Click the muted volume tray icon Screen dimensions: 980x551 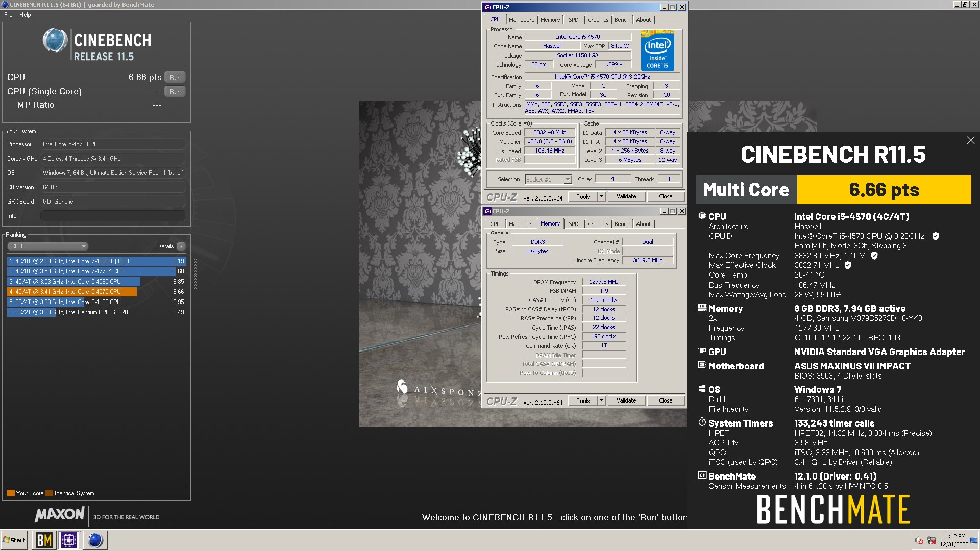(x=919, y=541)
